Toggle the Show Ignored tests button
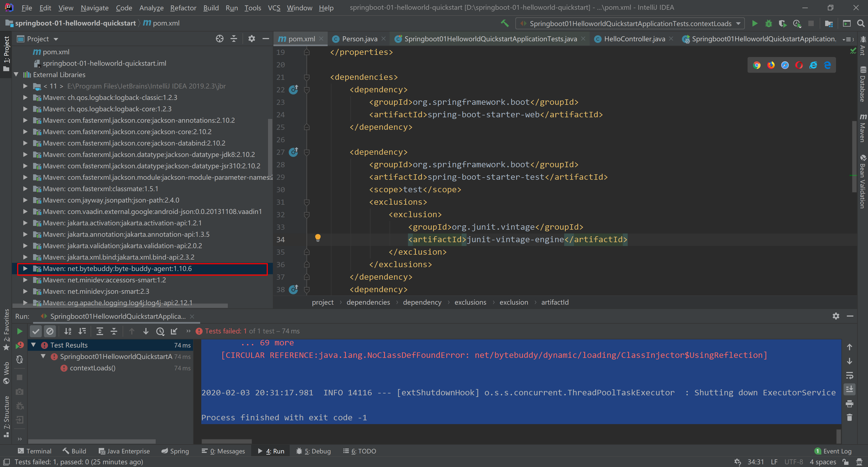868x467 pixels. 50,332
